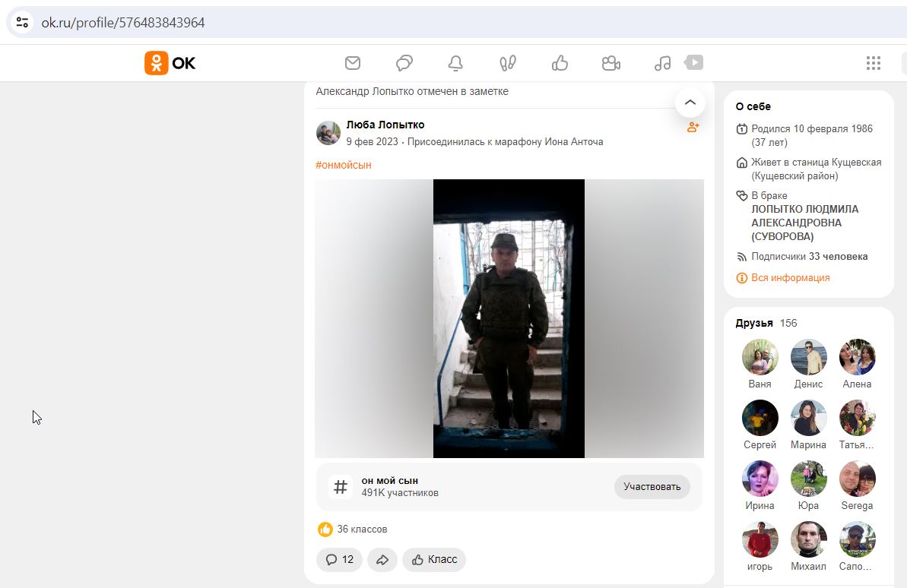Viewport: 907px width, 588px height.
Task: Click the Участвовать button
Action: [652, 487]
